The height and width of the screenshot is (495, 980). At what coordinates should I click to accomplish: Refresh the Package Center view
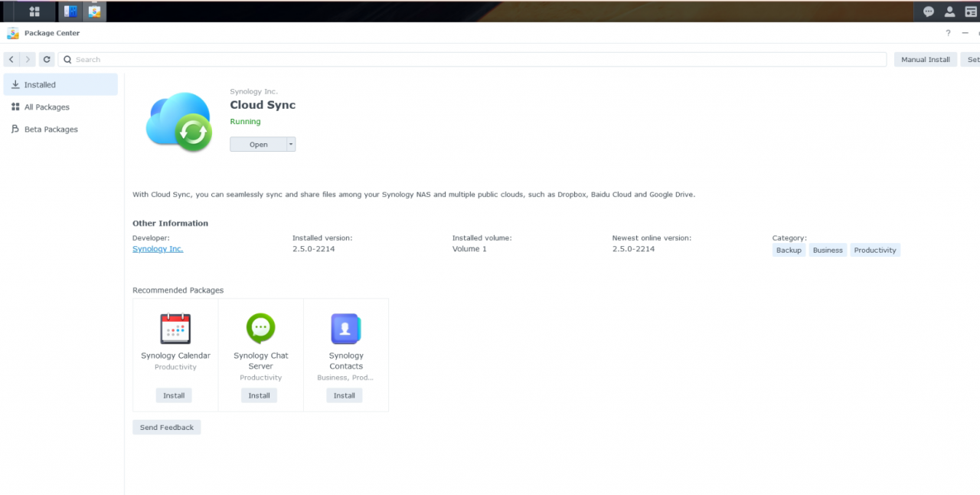tap(46, 59)
